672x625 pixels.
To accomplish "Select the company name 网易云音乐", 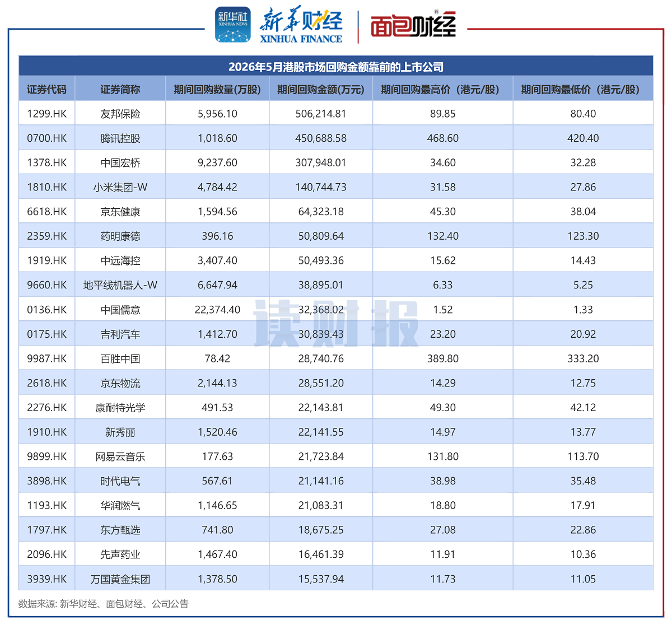I will pos(120,457).
